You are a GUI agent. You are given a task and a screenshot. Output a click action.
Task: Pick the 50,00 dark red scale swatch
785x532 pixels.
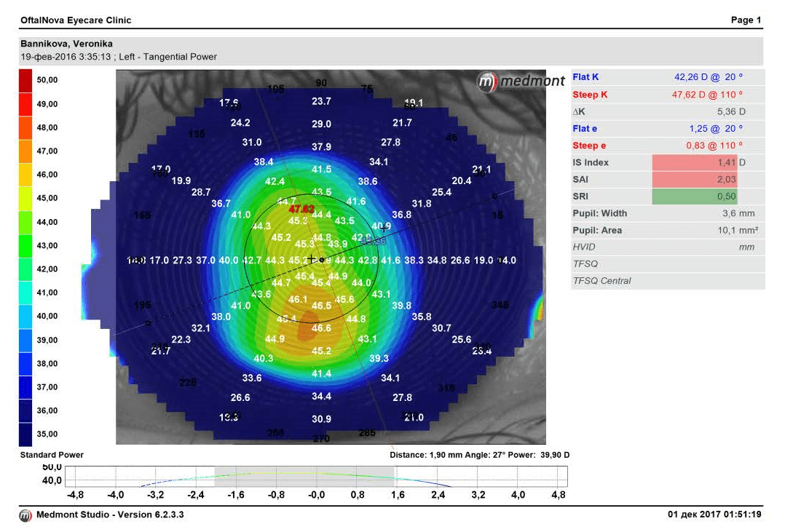point(25,80)
